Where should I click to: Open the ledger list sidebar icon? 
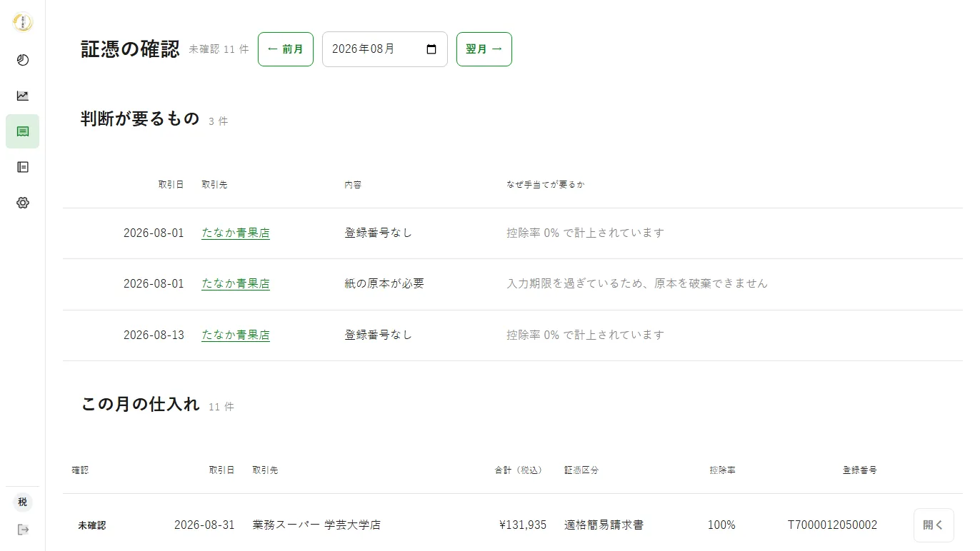pos(23,167)
